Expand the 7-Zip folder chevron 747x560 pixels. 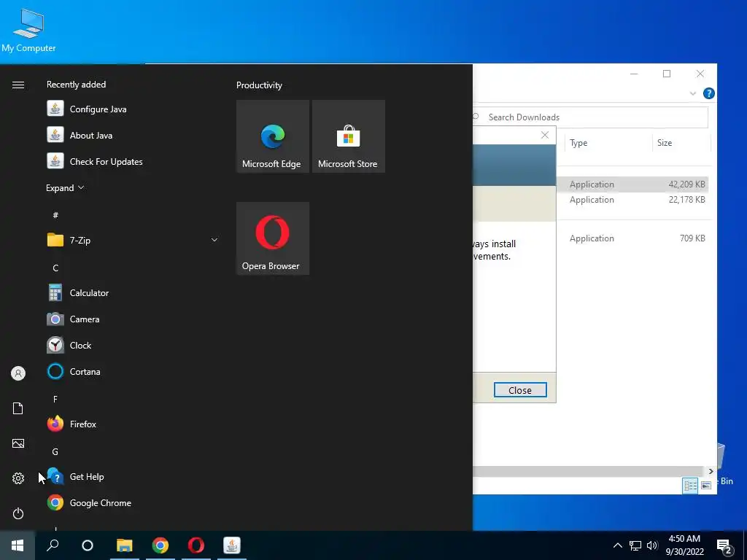[214, 240]
